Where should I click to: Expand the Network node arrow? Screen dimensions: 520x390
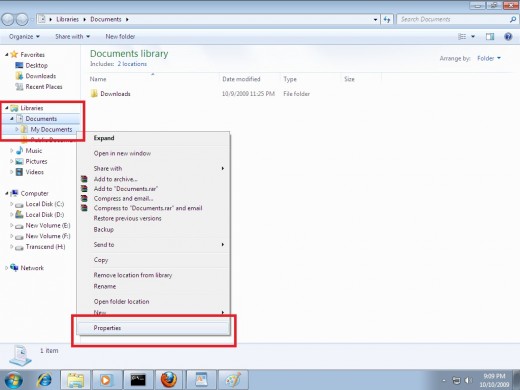[6, 268]
